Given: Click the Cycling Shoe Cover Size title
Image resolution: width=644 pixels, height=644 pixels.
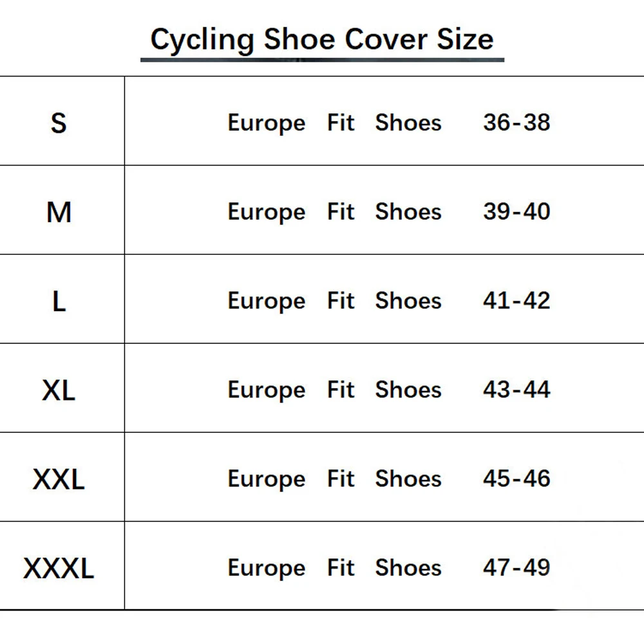Looking at the screenshot, I should pyautogui.click(x=322, y=39).
